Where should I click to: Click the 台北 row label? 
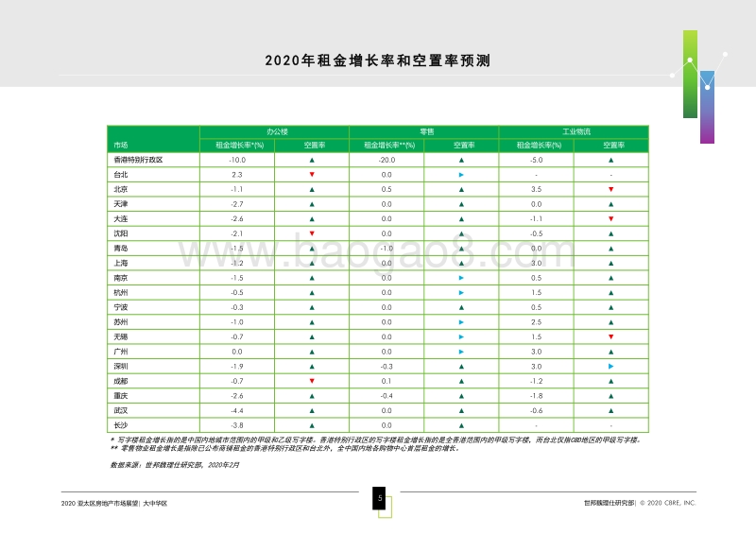point(121,175)
